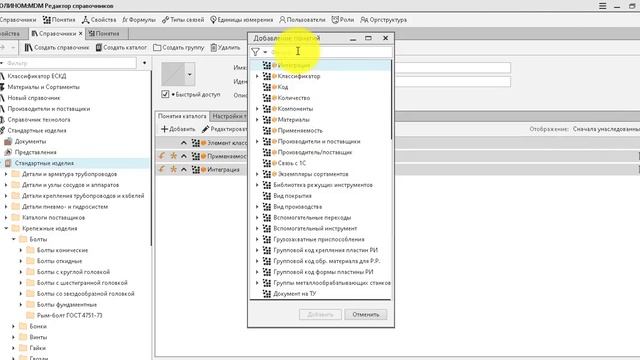Viewport: 640px width, 360px height.
Task: Click Создать справочник toolbar button
Action: point(57,47)
